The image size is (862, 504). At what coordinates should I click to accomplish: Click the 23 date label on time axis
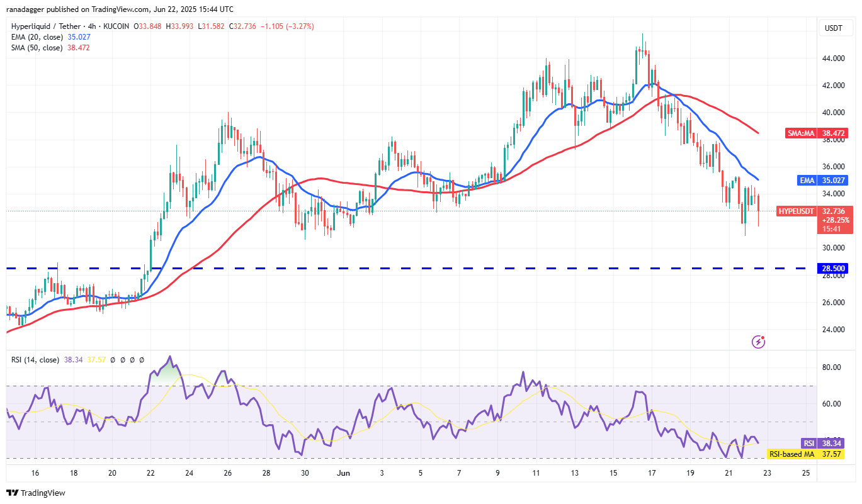point(766,473)
